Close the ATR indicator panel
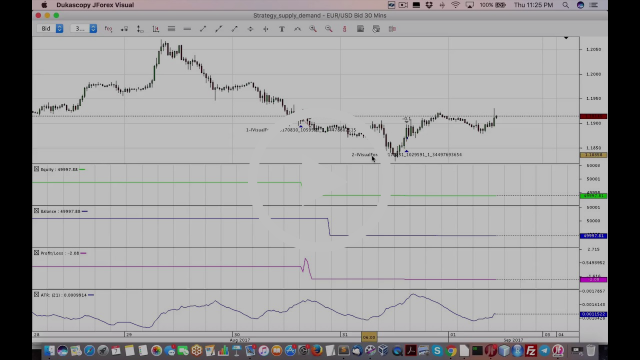Image resolution: width=640 pixels, height=360 pixels. click(36, 295)
